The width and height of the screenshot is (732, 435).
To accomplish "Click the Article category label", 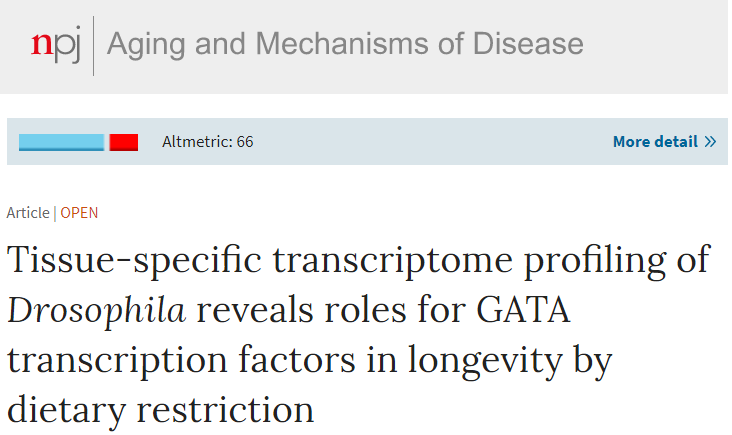I will 28,213.
